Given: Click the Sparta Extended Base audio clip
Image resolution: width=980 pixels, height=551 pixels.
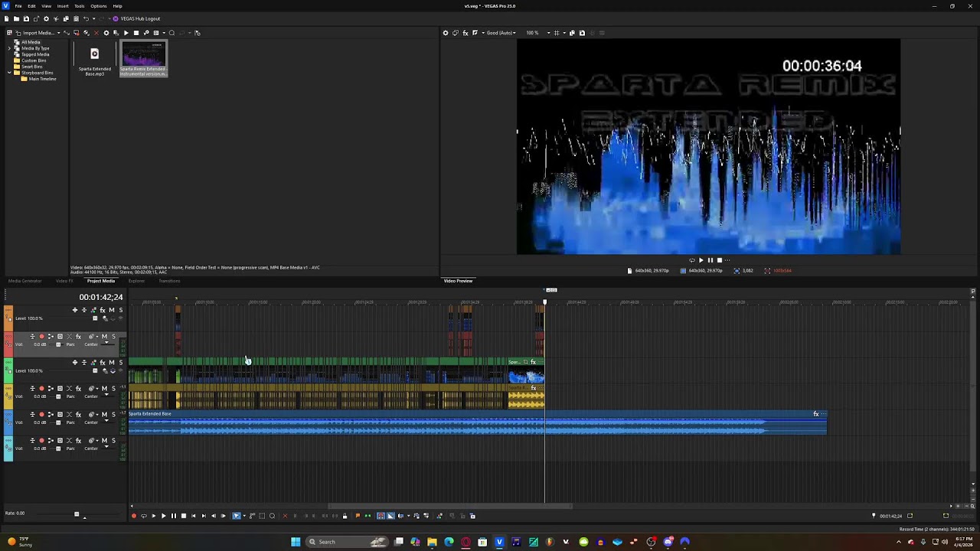Looking at the screenshot, I should 477,423.
